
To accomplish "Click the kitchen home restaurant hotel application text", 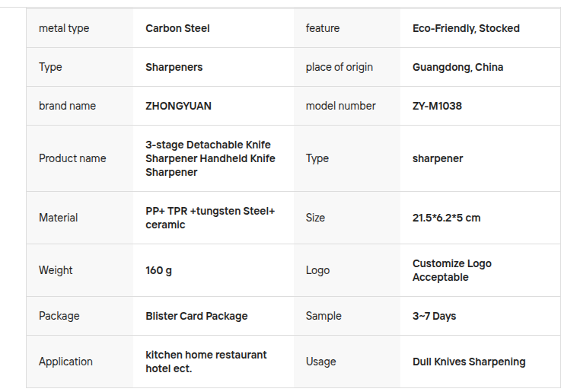I will [x=206, y=362].
